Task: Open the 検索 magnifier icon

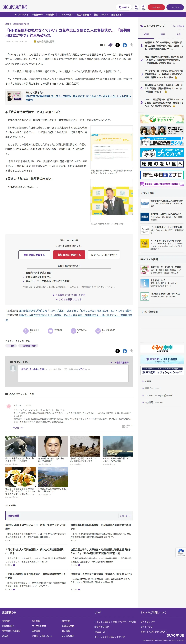Action: point(136,7)
